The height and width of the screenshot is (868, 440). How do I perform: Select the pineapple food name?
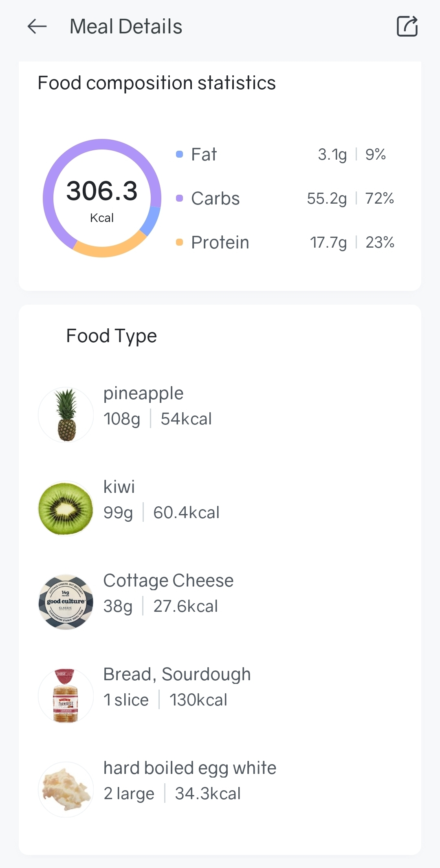(x=143, y=393)
